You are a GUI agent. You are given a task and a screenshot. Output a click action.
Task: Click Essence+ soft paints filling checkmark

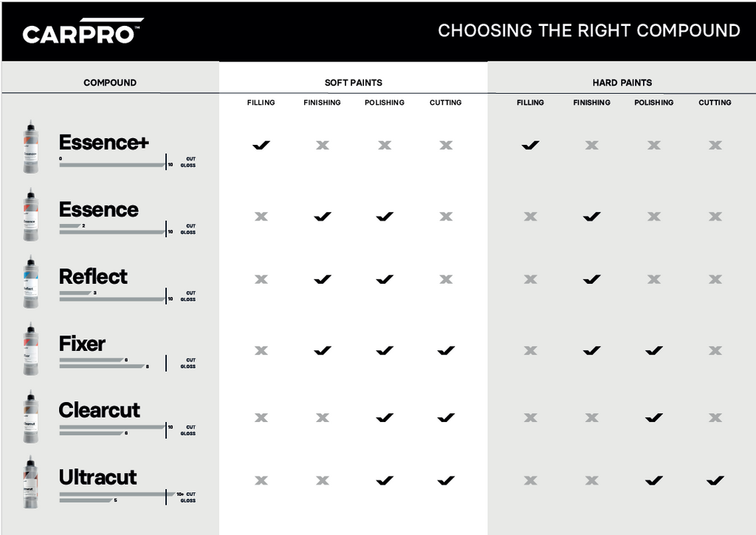click(x=261, y=145)
